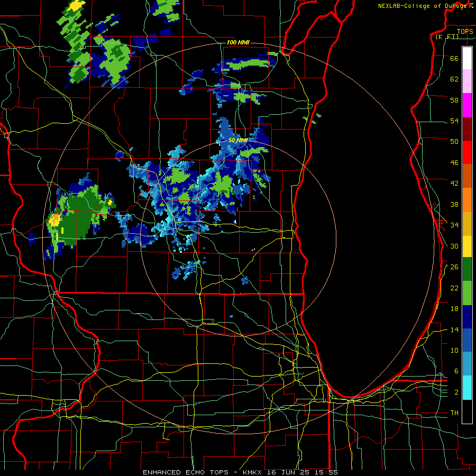Click the 'TH' legend label
476x476 pixels.
[x=454, y=413]
